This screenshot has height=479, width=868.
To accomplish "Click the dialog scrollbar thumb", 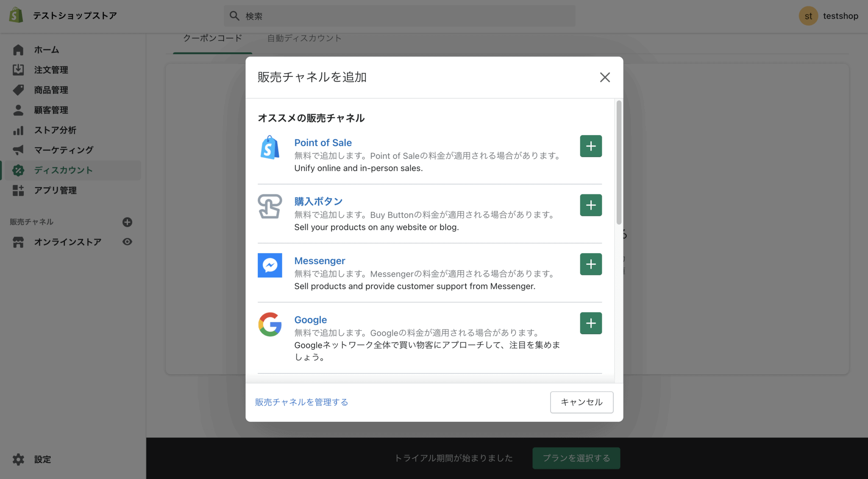I will coord(619,163).
